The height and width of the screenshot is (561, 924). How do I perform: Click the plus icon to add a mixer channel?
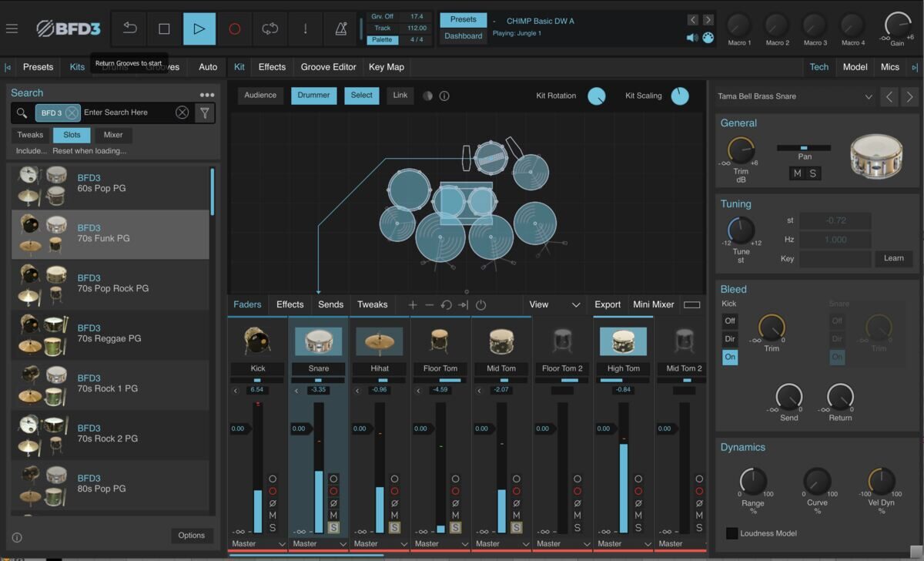(x=413, y=304)
